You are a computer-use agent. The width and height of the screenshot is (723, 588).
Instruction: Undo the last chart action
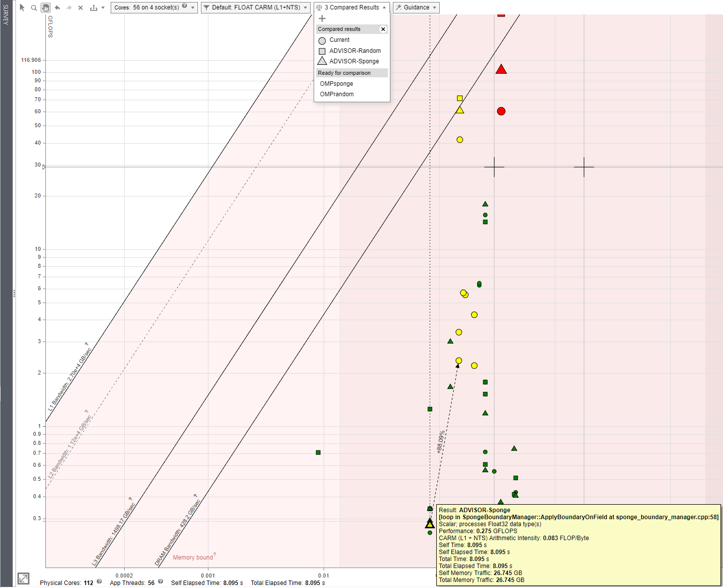57,7
